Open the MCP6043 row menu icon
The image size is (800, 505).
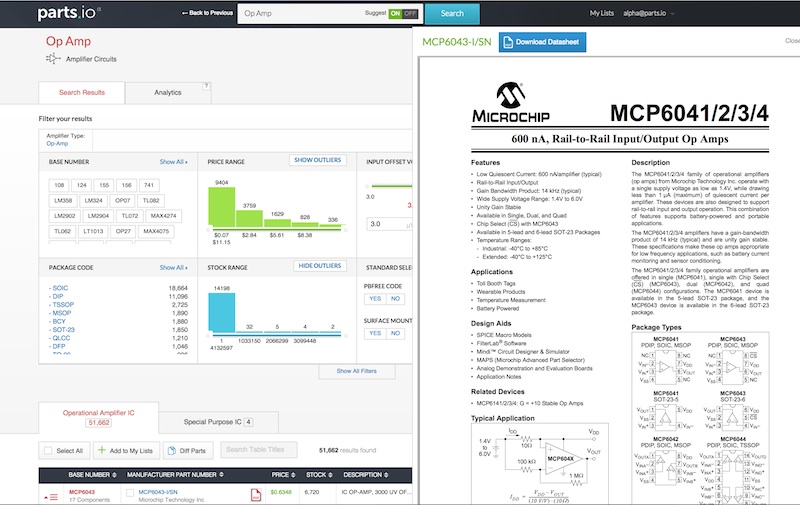[x=52, y=497]
